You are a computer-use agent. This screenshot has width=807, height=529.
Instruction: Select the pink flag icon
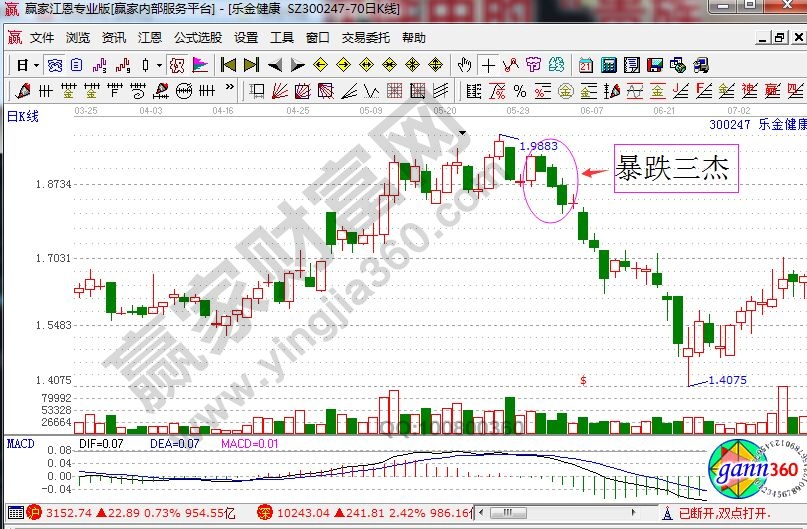coord(200,65)
